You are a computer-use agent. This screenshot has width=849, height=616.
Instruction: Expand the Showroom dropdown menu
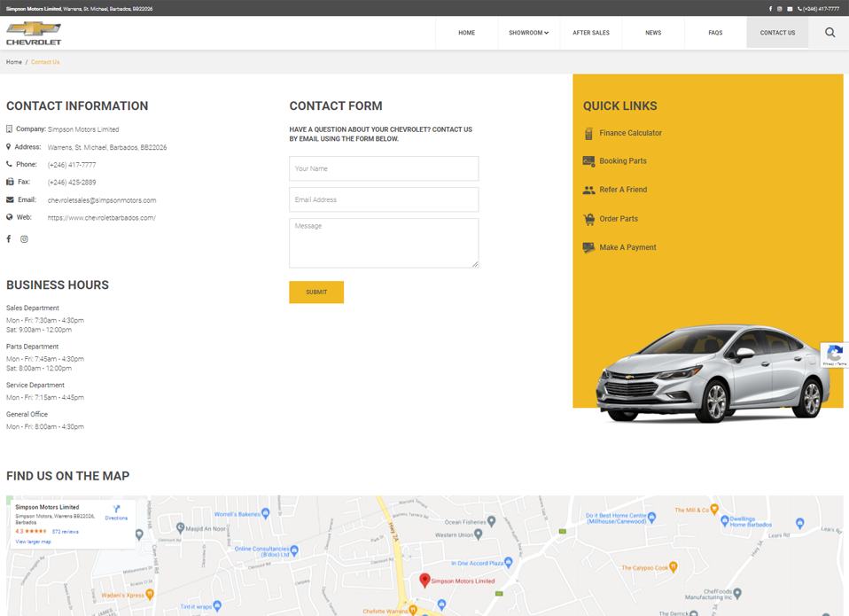(x=528, y=33)
